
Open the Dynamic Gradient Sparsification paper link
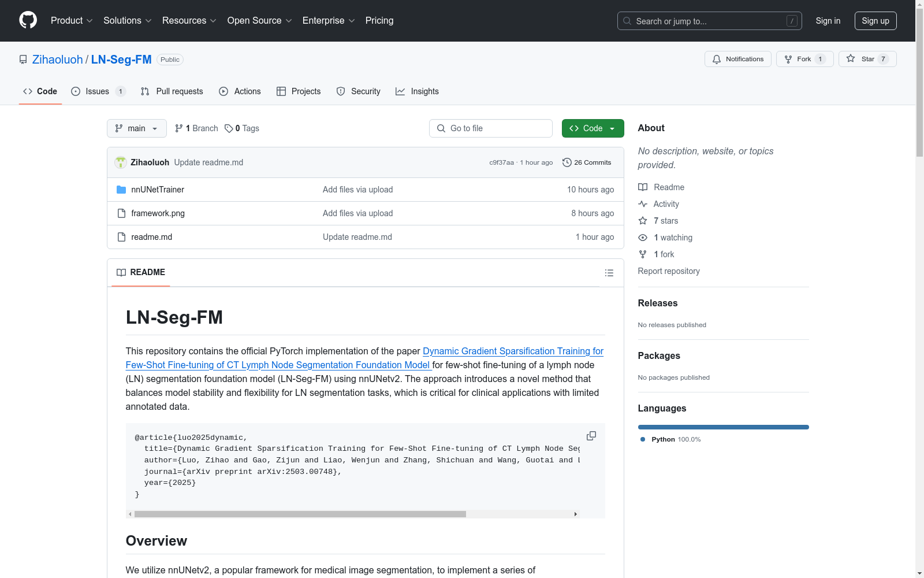pyautogui.click(x=364, y=358)
